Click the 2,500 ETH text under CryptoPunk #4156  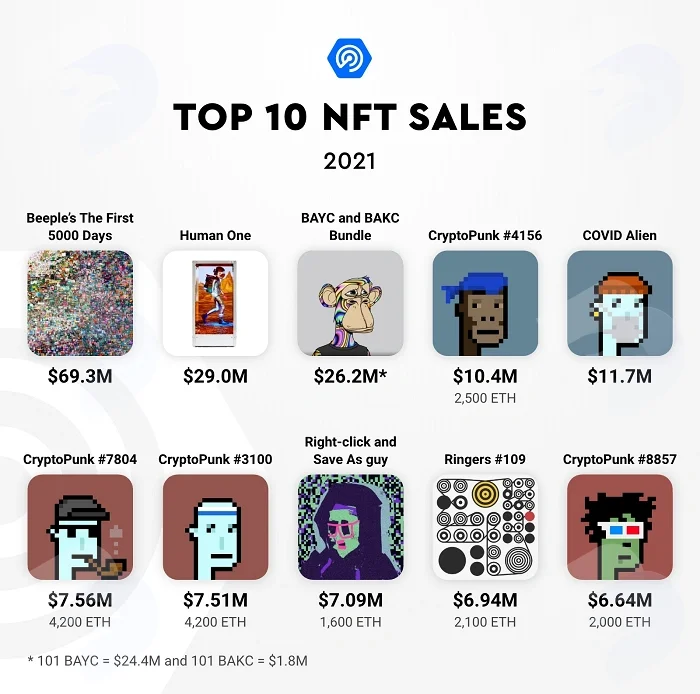pos(485,398)
